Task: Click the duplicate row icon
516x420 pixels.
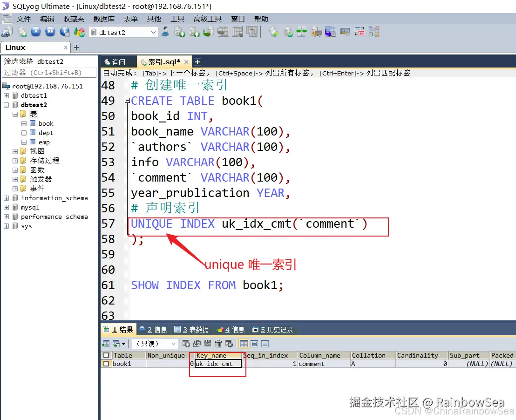Action: (x=197, y=344)
